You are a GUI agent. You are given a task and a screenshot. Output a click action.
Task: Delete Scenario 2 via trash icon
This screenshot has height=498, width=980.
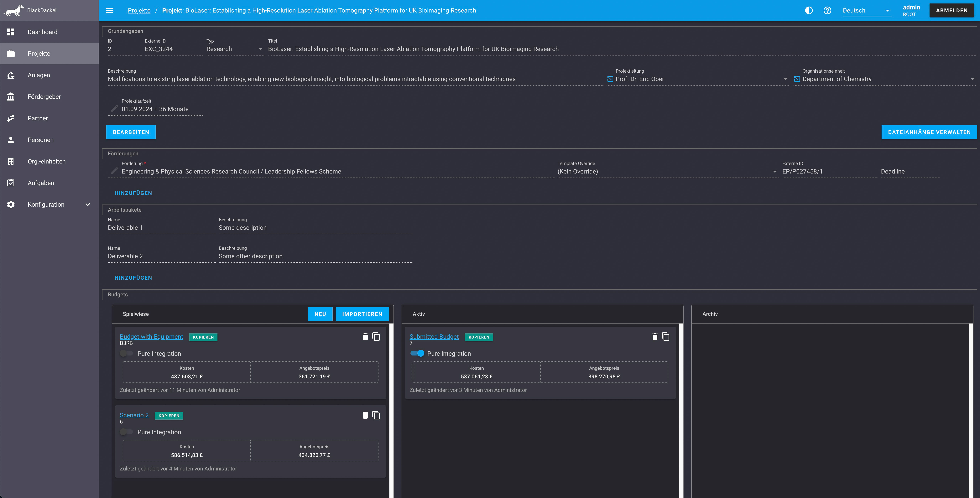point(365,415)
